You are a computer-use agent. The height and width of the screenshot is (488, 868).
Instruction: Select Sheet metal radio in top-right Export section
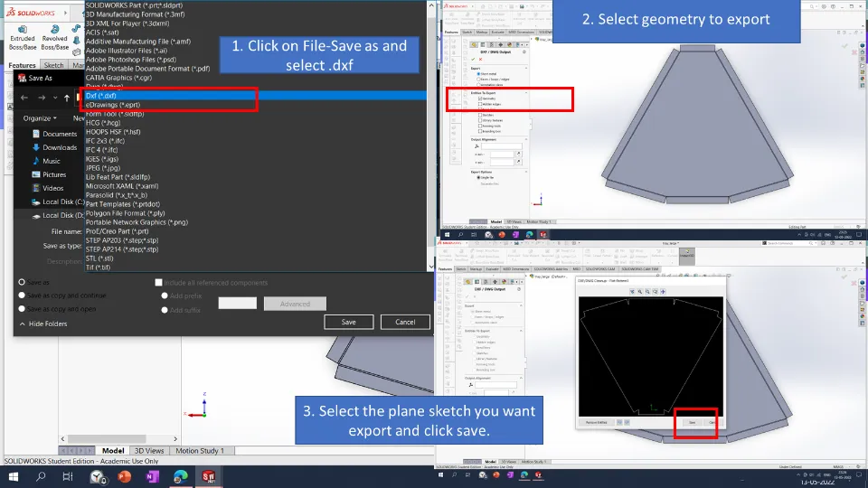click(x=479, y=73)
